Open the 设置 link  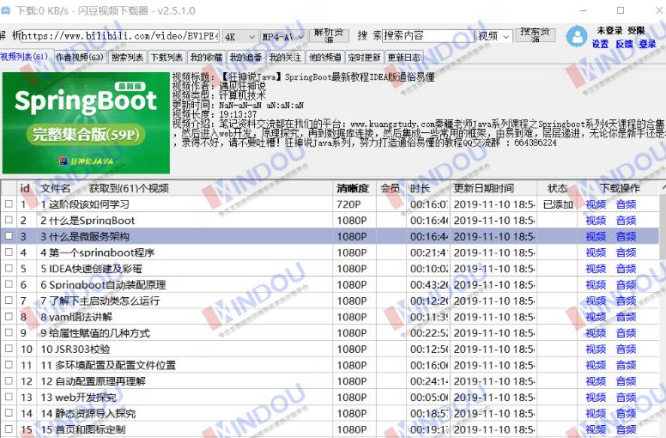coord(600,44)
